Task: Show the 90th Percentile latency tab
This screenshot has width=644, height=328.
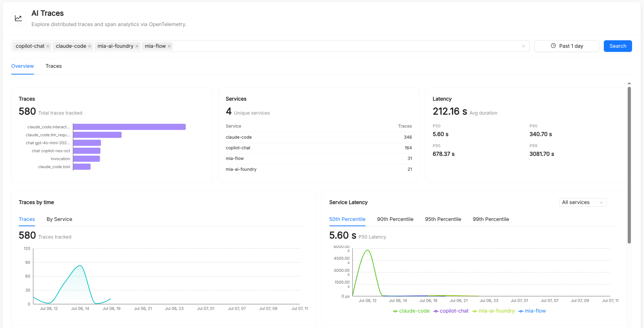Action: click(x=395, y=219)
